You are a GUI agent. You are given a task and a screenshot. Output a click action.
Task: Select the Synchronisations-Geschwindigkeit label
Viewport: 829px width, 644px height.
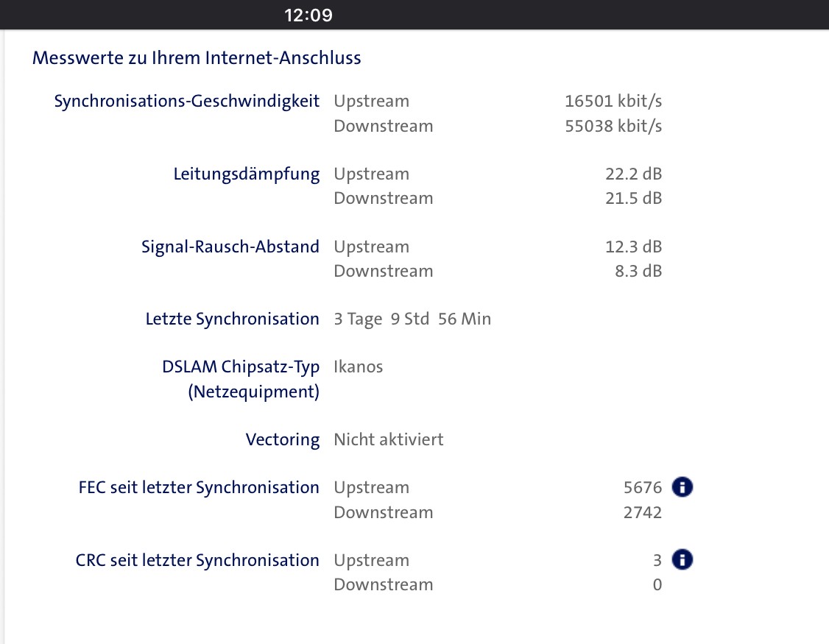[x=187, y=101]
